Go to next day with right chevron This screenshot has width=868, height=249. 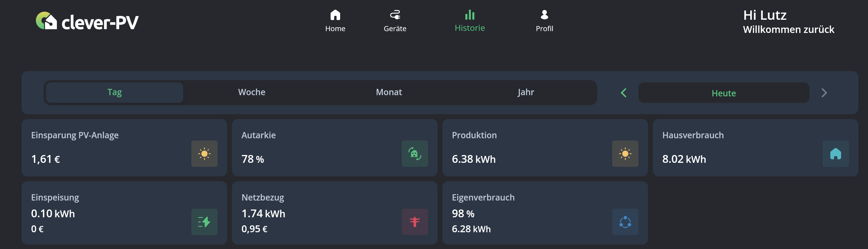pos(824,93)
